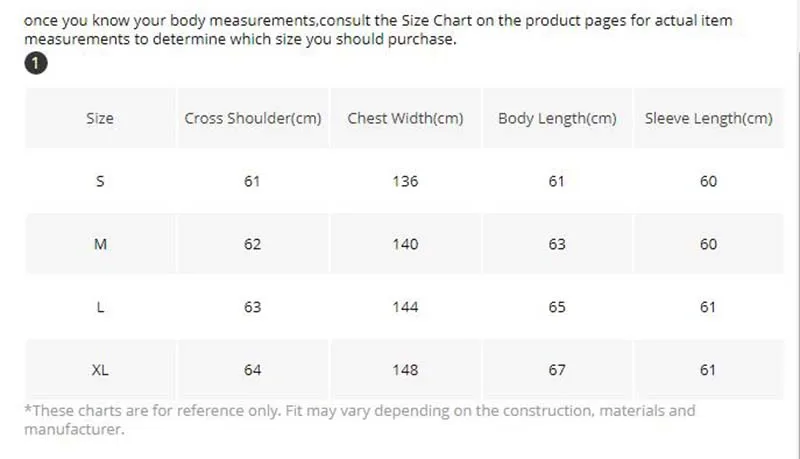Screen dimensions: 800x459
Task: Click the L size row label
Action: point(100,307)
